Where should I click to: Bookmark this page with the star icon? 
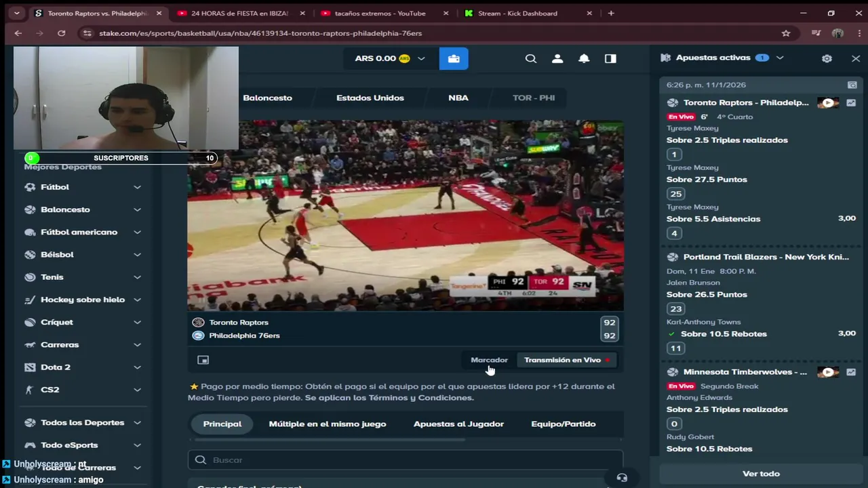click(786, 33)
